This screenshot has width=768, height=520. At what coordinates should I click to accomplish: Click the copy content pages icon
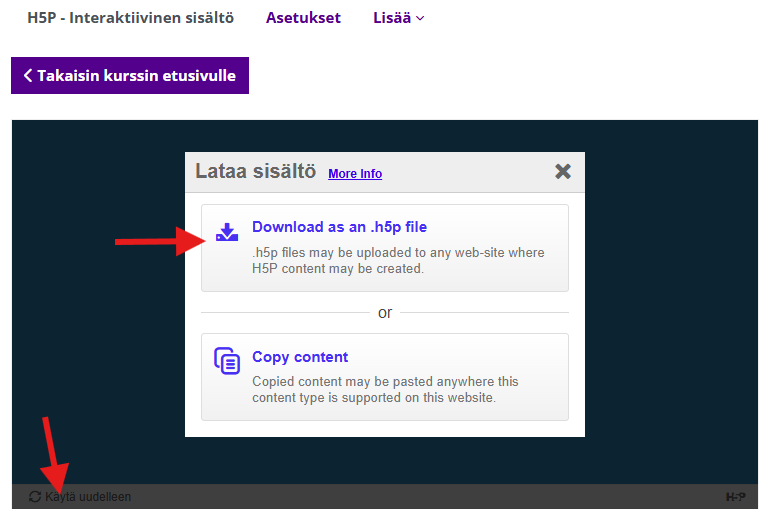tap(228, 361)
